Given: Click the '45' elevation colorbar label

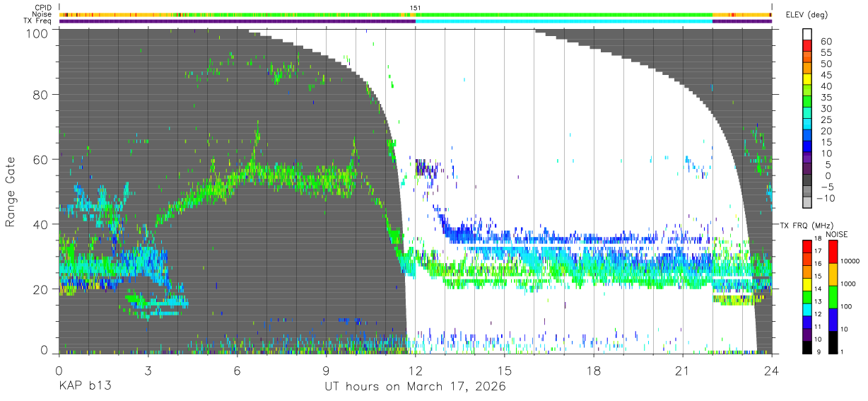Looking at the screenshot, I should click(x=826, y=75).
